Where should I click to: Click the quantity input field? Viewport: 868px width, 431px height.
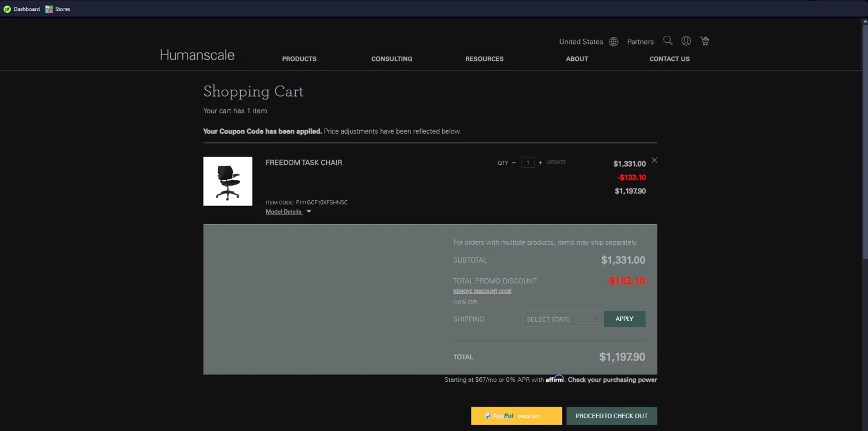point(527,163)
